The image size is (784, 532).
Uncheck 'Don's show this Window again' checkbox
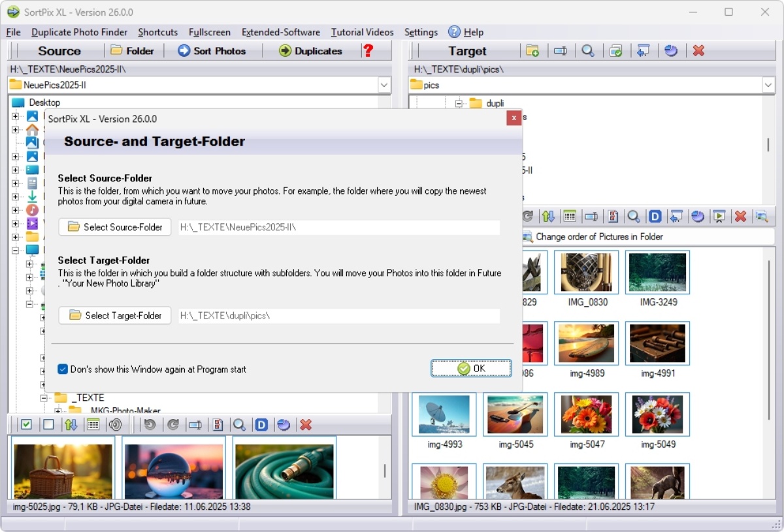[63, 369]
